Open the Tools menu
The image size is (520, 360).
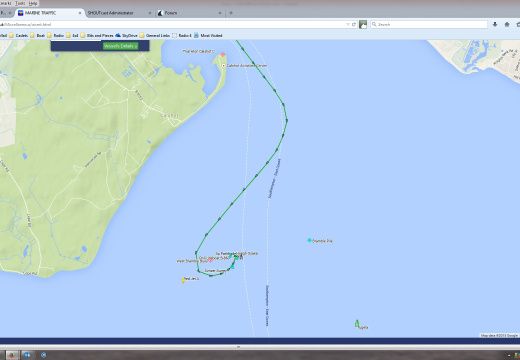coord(20,3)
